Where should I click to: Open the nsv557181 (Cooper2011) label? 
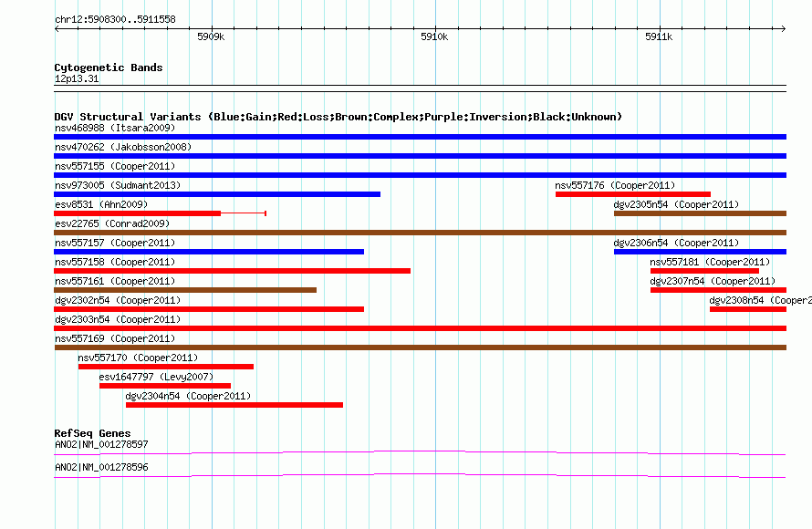(x=710, y=262)
